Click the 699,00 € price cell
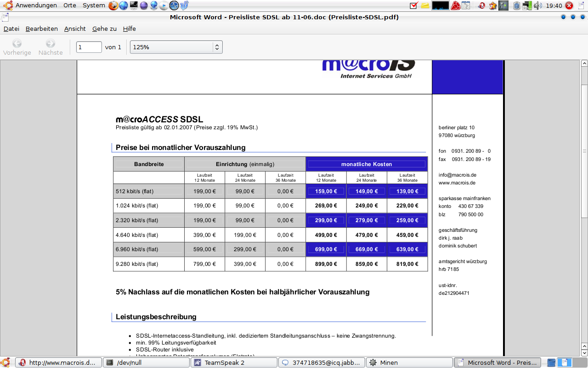 pos(326,249)
